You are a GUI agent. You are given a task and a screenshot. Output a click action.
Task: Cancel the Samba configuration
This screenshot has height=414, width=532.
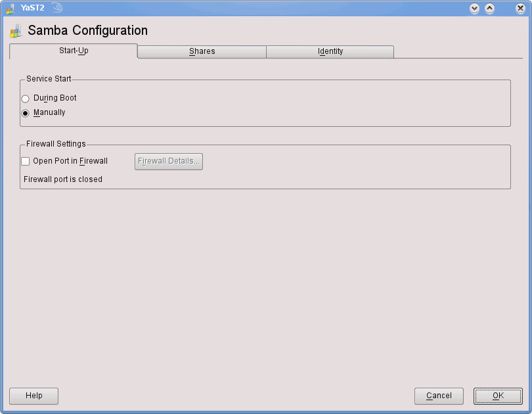(439, 396)
